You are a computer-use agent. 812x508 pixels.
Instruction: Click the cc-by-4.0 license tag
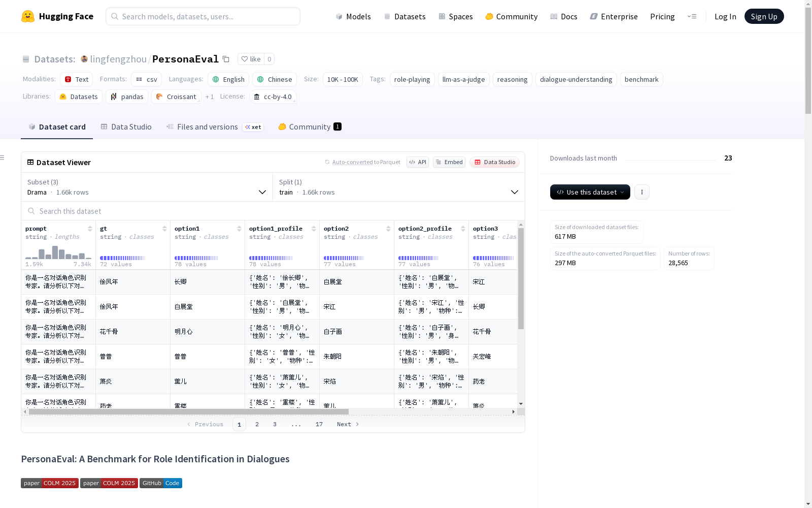[273, 97]
